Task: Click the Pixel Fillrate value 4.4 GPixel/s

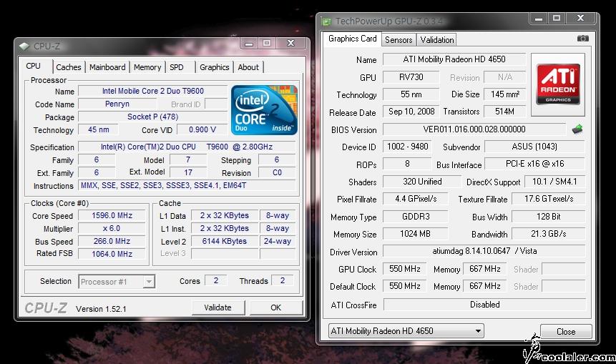Action: pyautogui.click(x=416, y=199)
